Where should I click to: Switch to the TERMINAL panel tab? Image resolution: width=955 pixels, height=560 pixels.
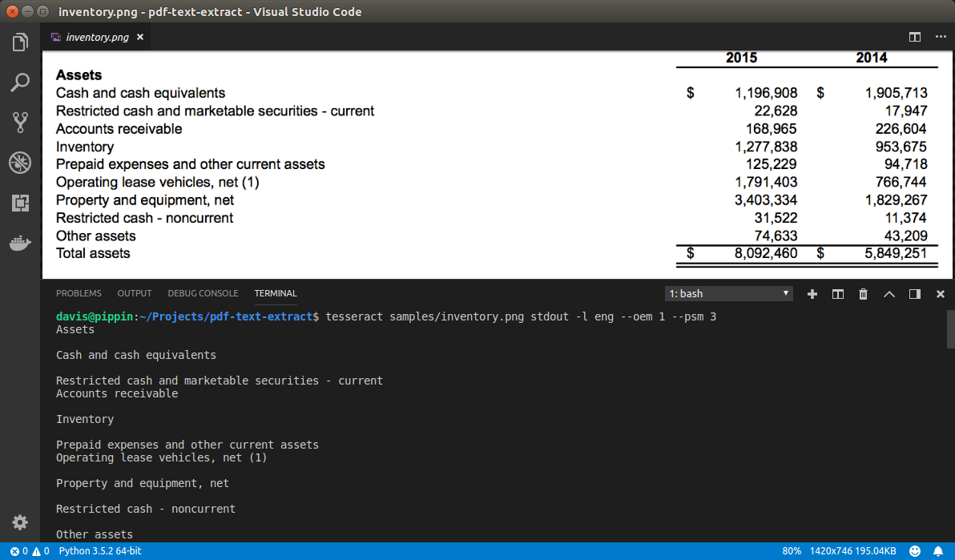pos(276,293)
